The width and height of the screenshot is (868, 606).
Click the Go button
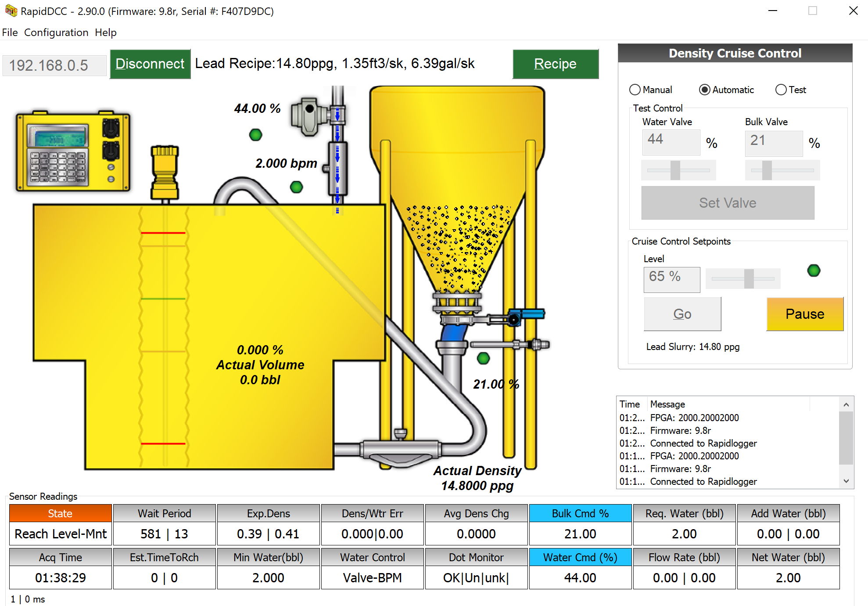coord(682,314)
